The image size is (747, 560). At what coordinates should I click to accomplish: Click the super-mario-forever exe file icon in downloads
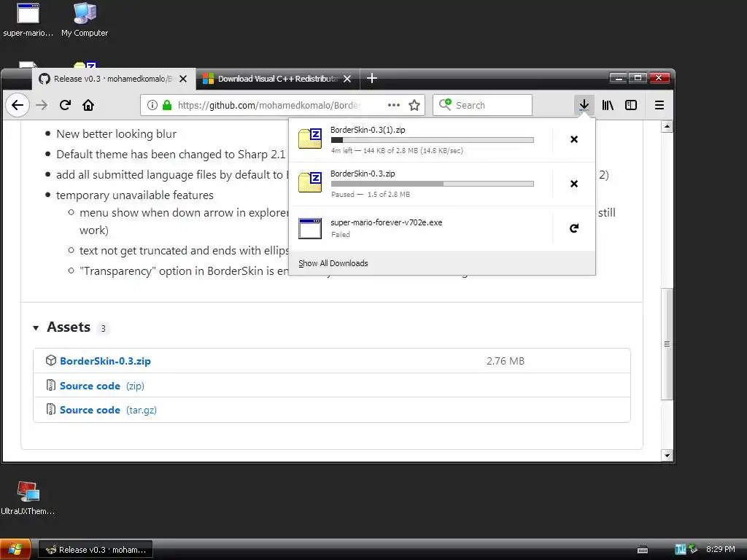(310, 228)
